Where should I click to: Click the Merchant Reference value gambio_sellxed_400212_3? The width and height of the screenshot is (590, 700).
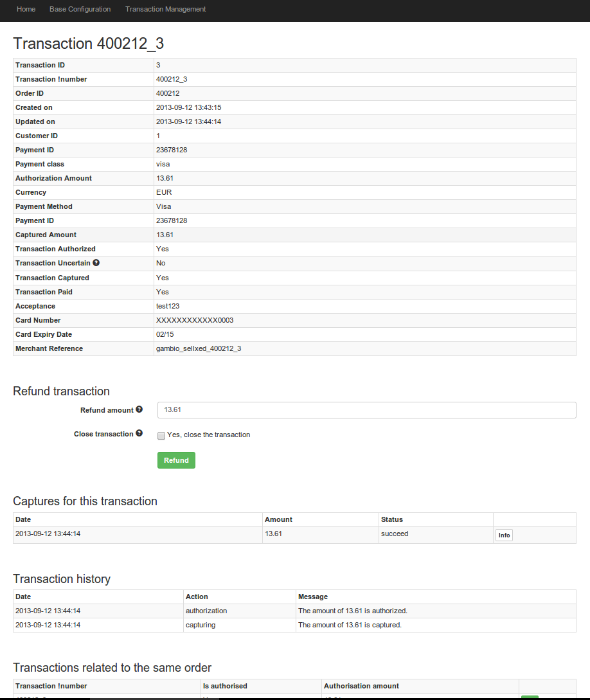point(199,348)
